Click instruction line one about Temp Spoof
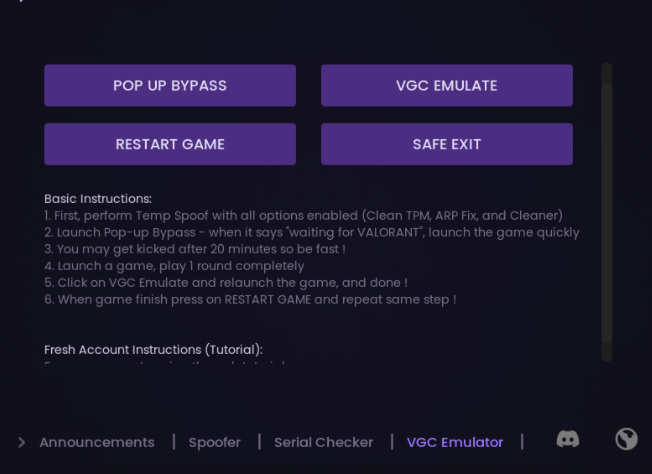Image resolution: width=652 pixels, height=474 pixels. (x=304, y=216)
